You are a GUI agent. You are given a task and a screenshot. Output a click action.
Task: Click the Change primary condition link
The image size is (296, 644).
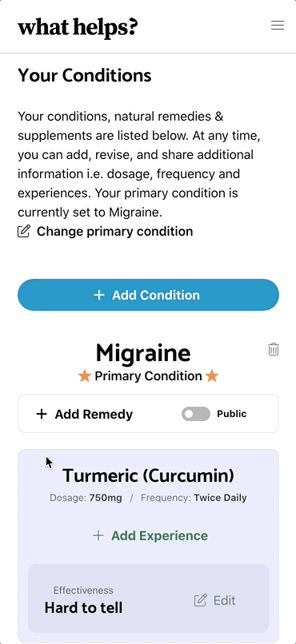[114, 231]
